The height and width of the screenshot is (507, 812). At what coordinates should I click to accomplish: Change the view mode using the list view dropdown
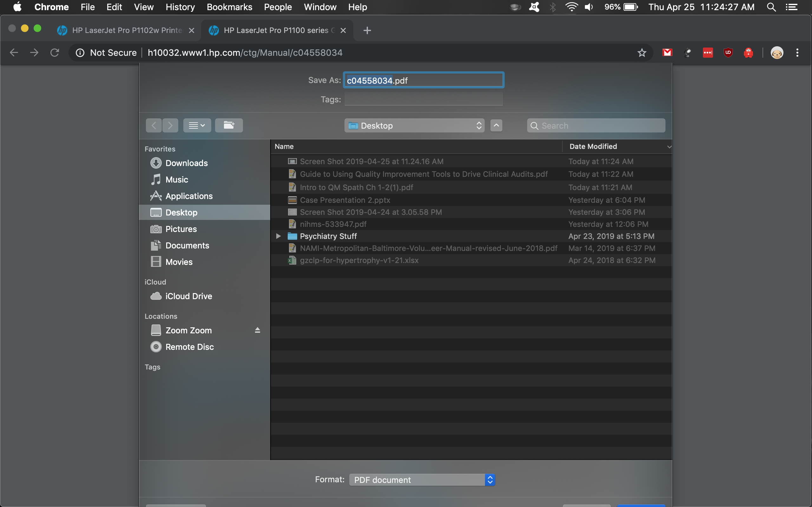coord(197,125)
